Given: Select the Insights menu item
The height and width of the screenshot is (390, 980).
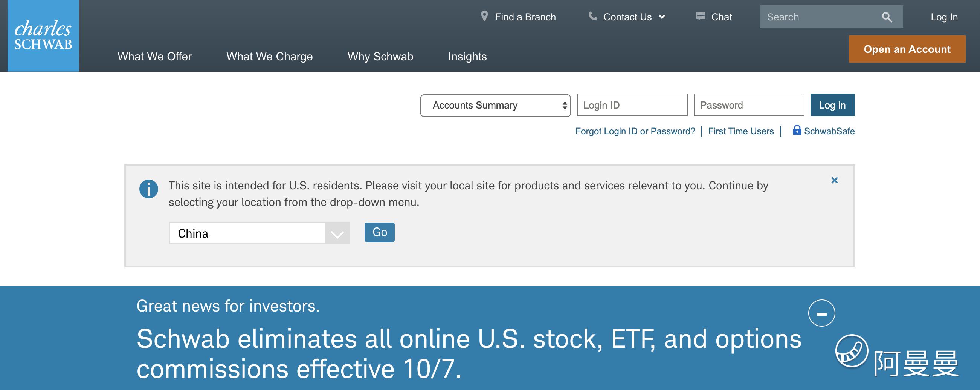Looking at the screenshot, I should click(467, 56).
